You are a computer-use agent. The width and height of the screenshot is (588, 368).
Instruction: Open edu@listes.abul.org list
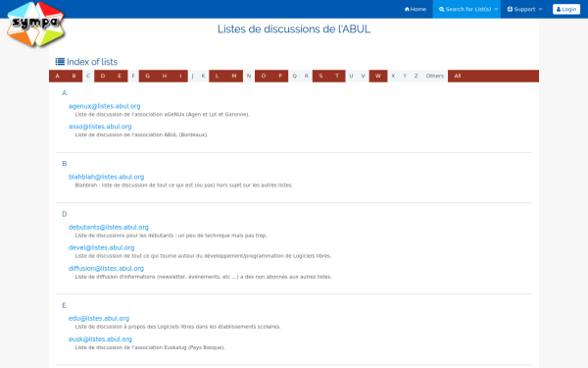tap(99, 318)
